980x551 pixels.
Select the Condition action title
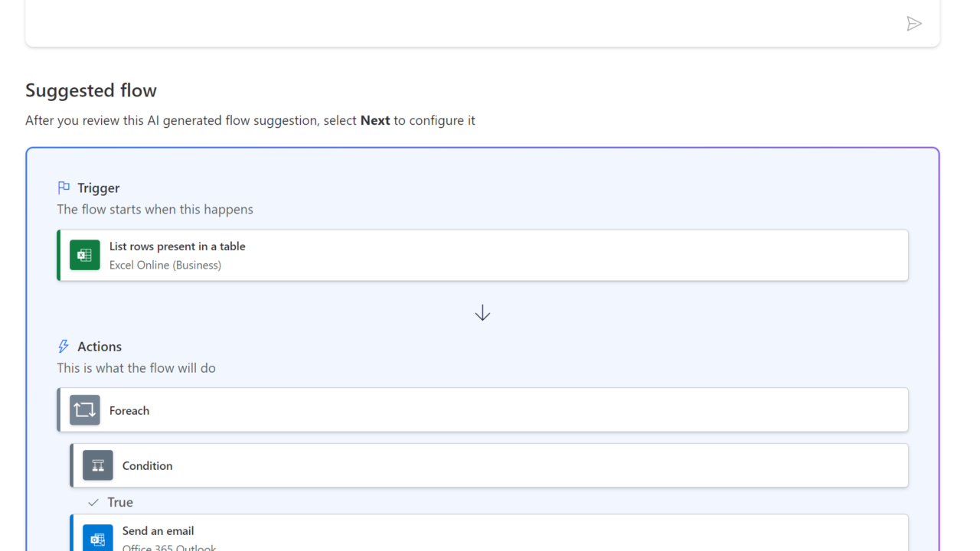coord(147,466)
